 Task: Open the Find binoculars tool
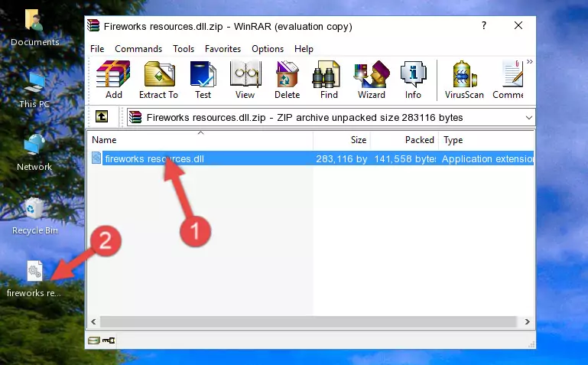coord(329,80)
